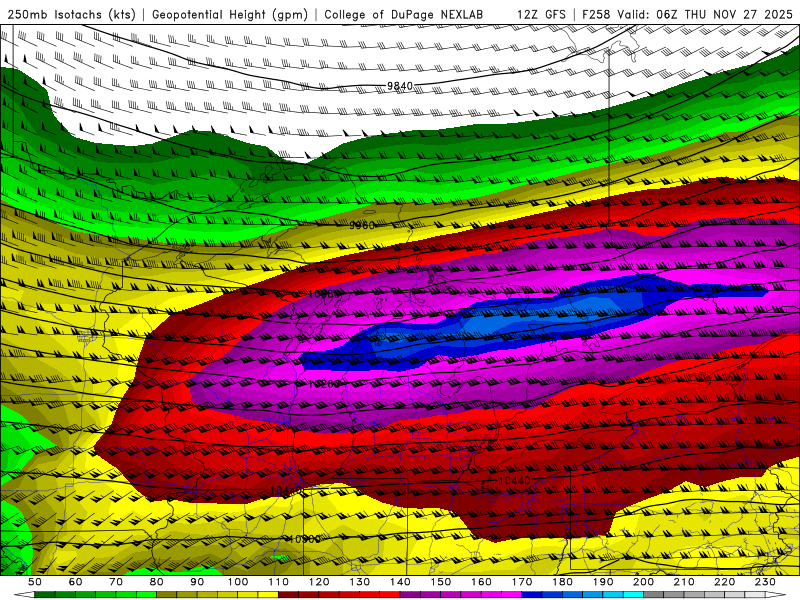Click the '250mb Isotachs (kts)' title text
This screenshot has height=600, width=800.
tap(72, 14)
